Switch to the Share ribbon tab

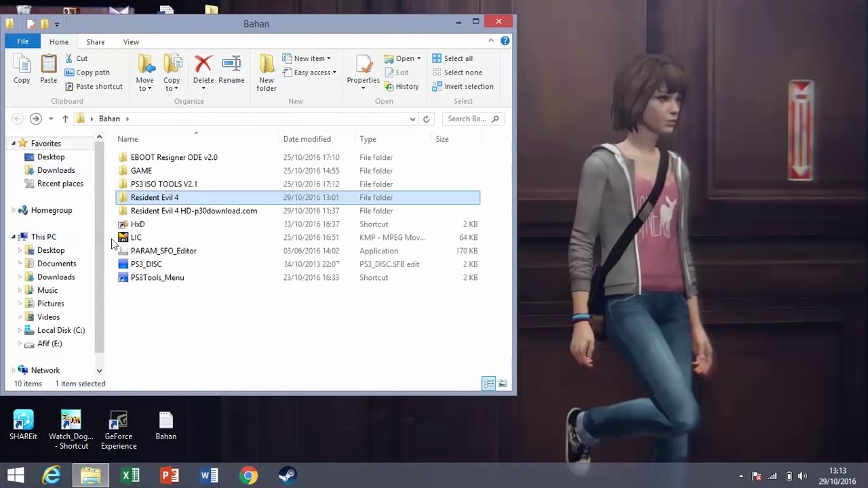96,42
